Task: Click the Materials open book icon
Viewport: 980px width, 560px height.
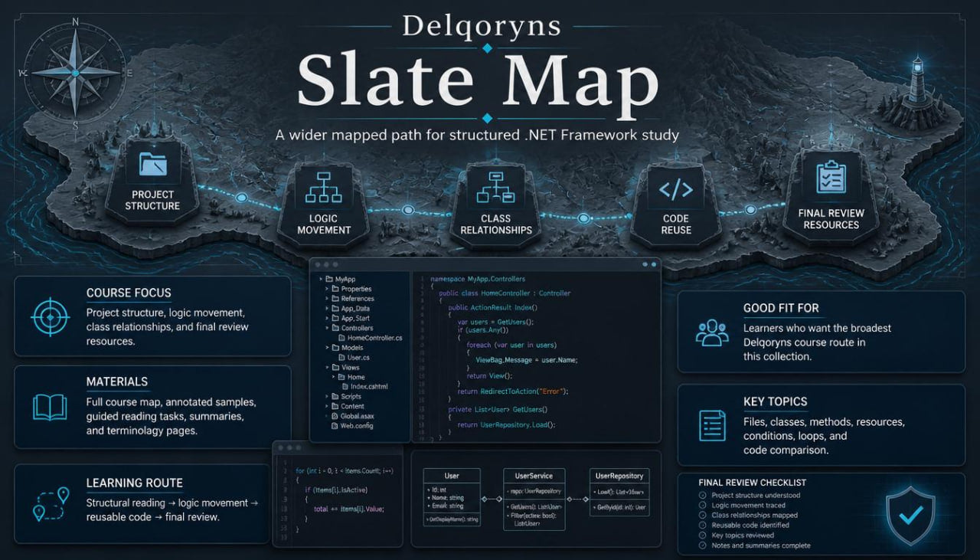Action: tap(50, 407)
